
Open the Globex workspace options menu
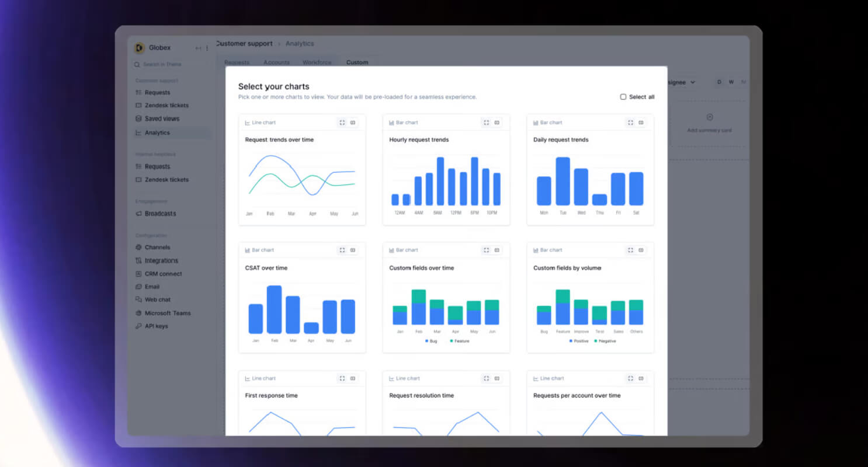coord(207,48)
